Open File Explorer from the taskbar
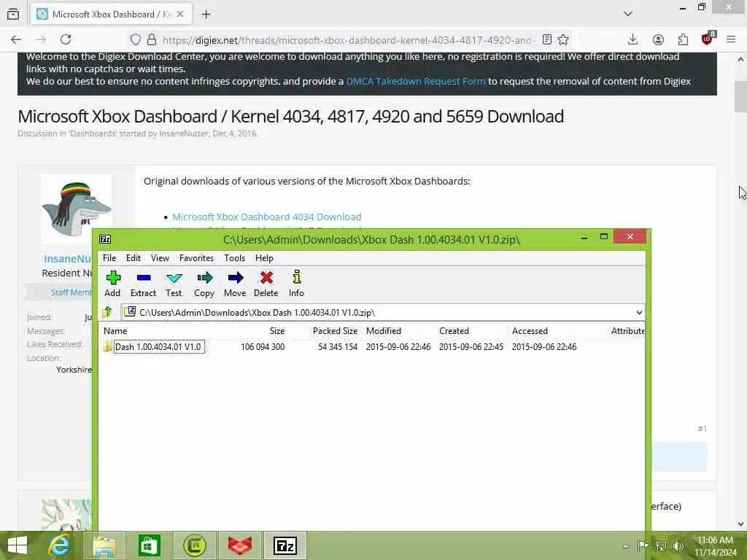 [104, 545]
